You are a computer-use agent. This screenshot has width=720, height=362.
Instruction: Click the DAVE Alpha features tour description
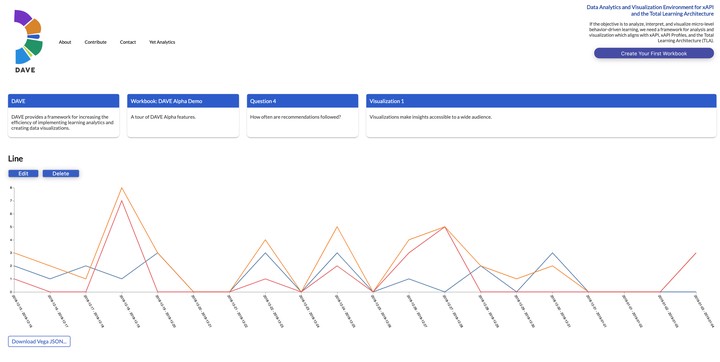(163, 117)
